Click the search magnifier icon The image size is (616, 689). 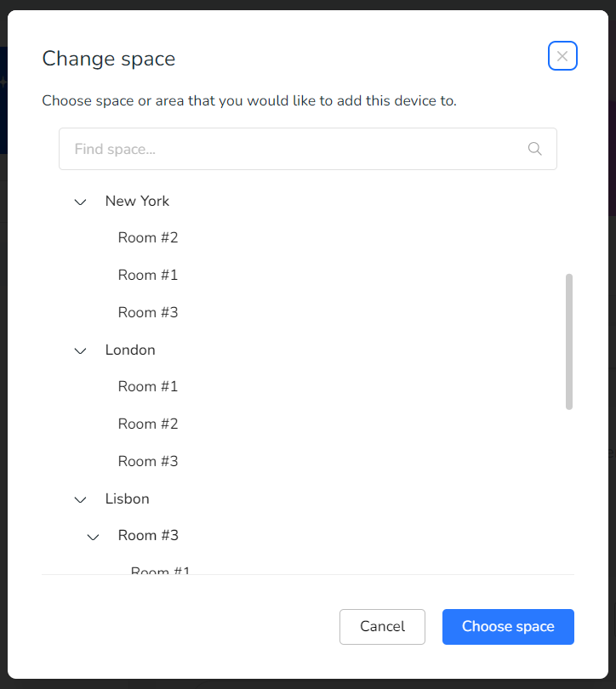pyautogui.click(x=534, y=149)
